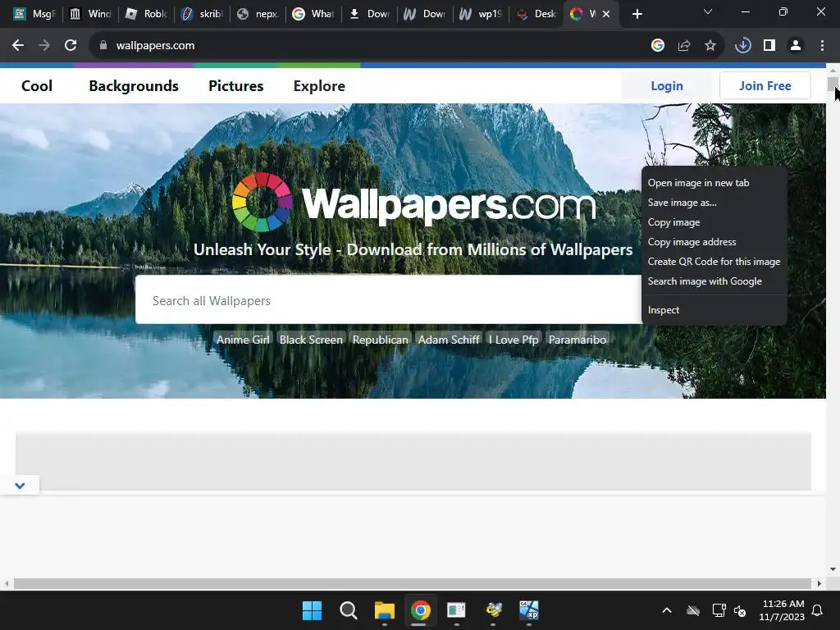Click the Login button
The width and height of the screenshot is (840, 630).
click(667, 85)
